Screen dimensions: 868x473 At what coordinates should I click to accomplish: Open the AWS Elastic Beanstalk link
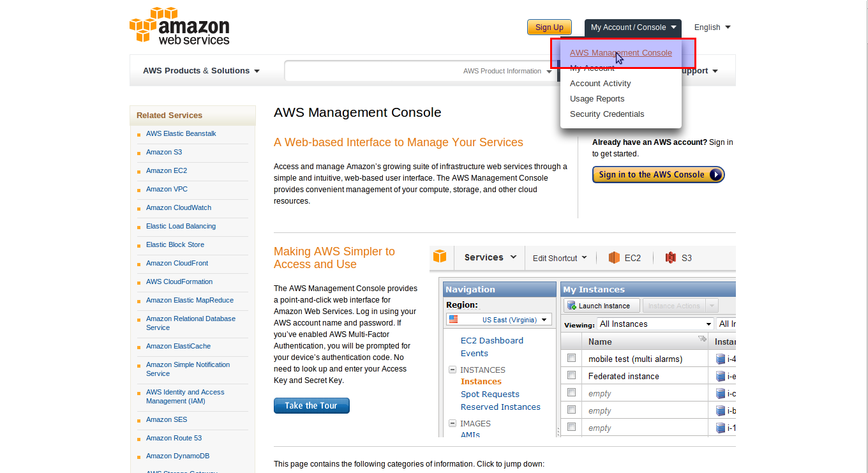[x=181, y=133]
